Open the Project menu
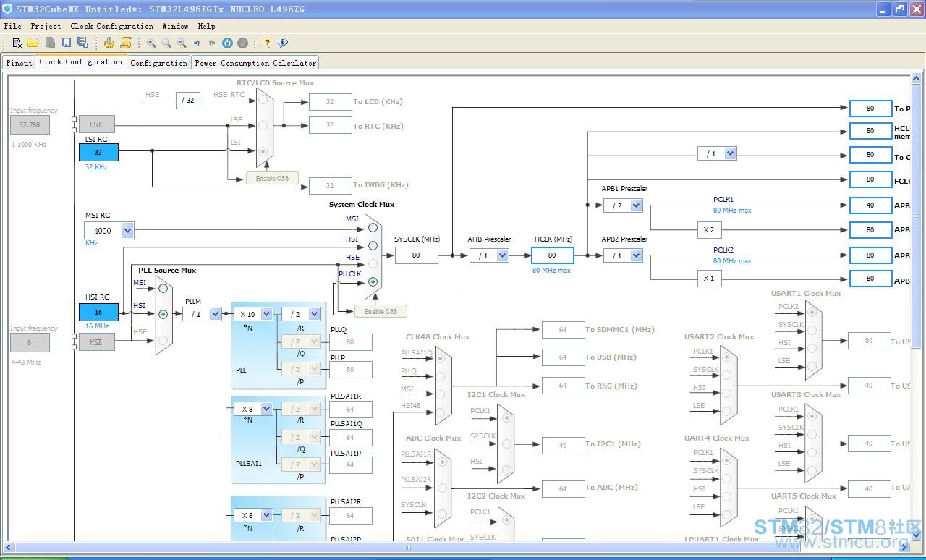This screenshot has width=926, height=560. (46, 26)
